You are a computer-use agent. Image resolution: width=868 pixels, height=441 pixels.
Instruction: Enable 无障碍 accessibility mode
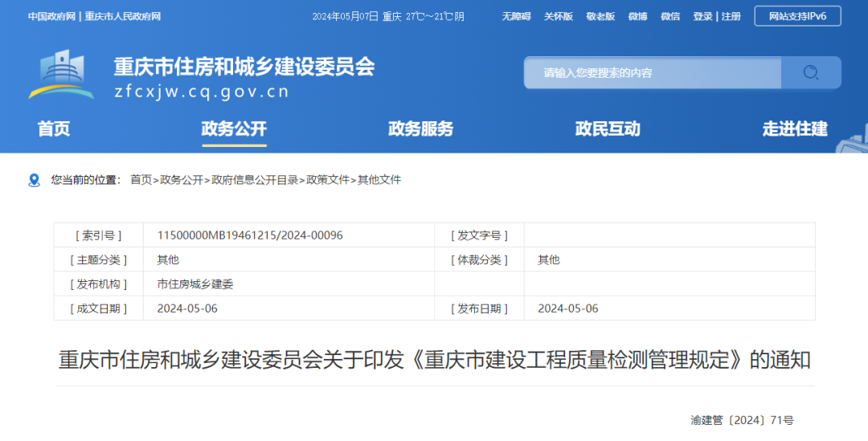pos(517,17)
